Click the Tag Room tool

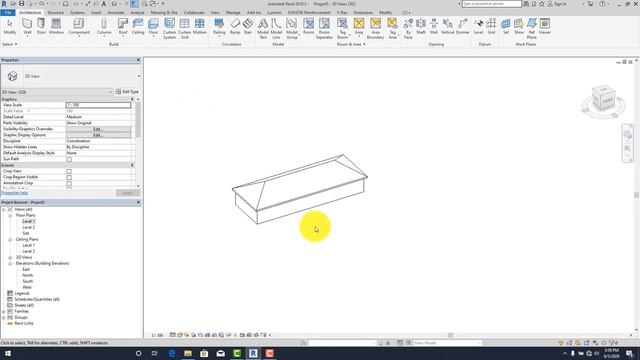tap(342, 29)
